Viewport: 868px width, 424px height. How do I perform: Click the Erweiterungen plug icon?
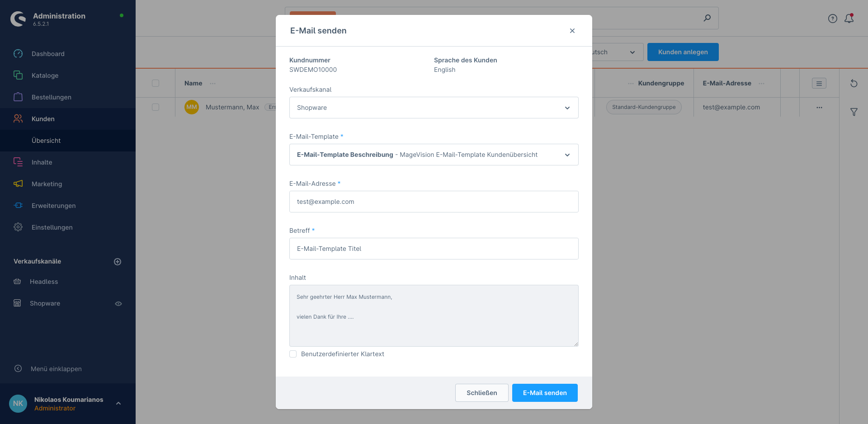18,206
